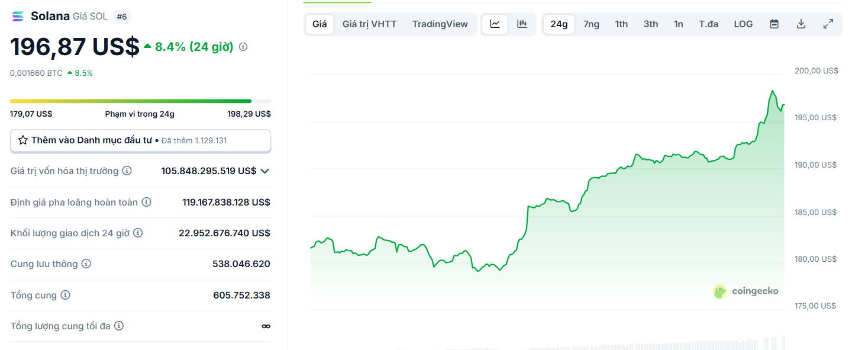Switch to candlestick chart view icon

coord(522,24)
